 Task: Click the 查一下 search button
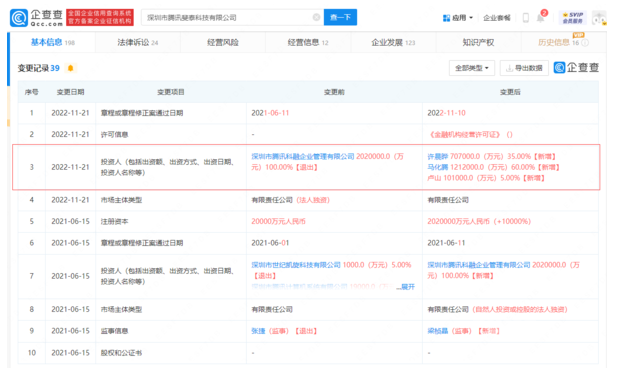pos(340,17)
